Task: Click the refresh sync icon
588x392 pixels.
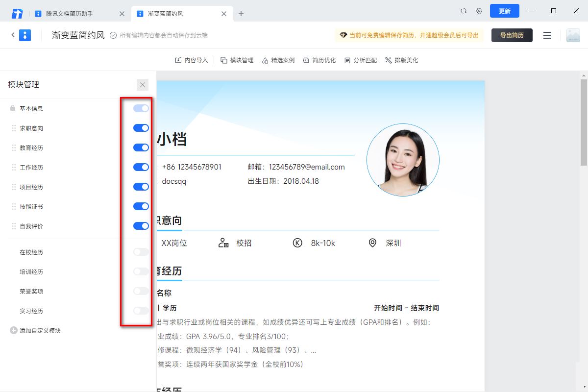Action: click(x=464, y=11)
